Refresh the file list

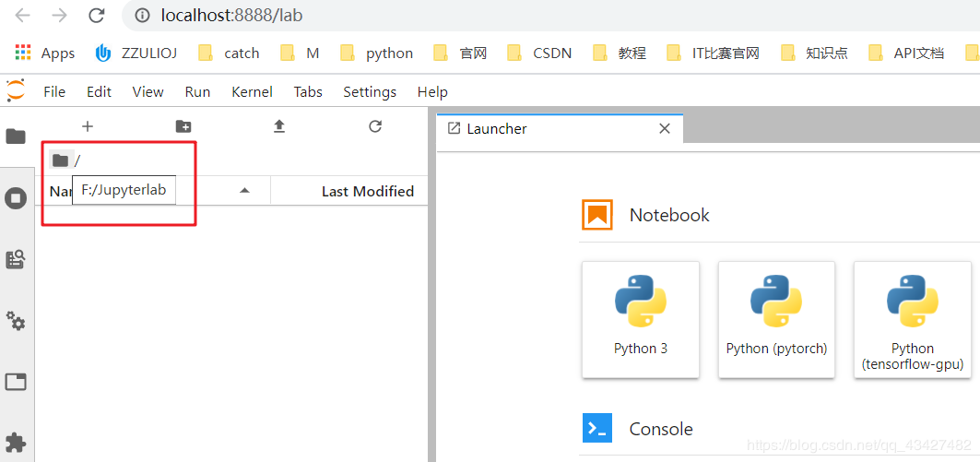tap(375, 126)
